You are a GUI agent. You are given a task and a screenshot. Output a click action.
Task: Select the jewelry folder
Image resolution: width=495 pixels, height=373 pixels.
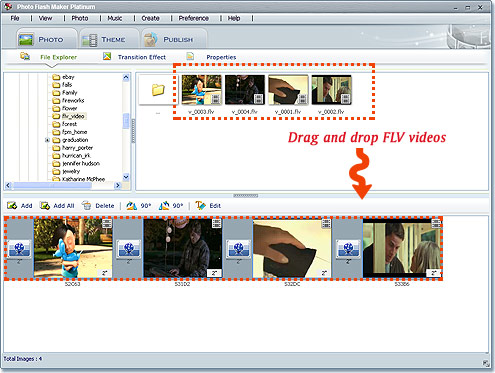[x=71, y=171]
